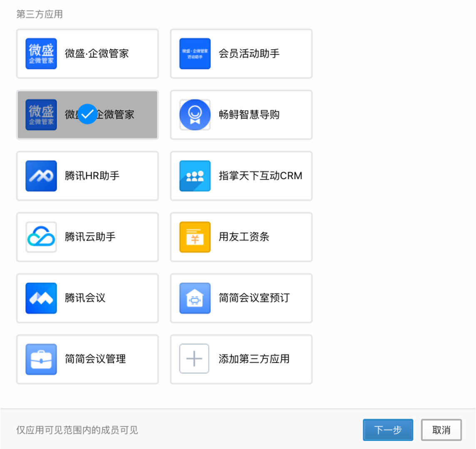Click the 简简会议管理 briefcase icon
Viewport: 476px width, 449px height.
click(x=41, y=359)
